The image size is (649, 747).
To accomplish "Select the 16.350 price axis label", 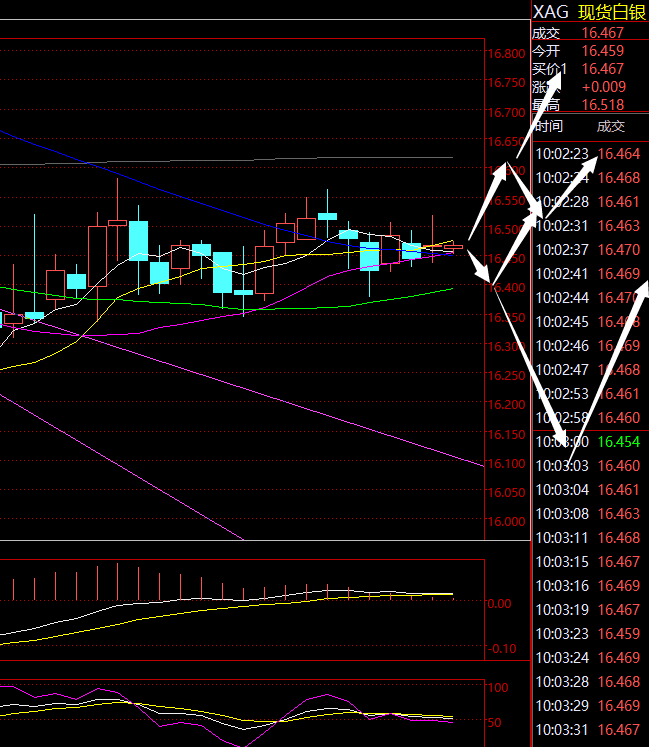I will (506, 317).
